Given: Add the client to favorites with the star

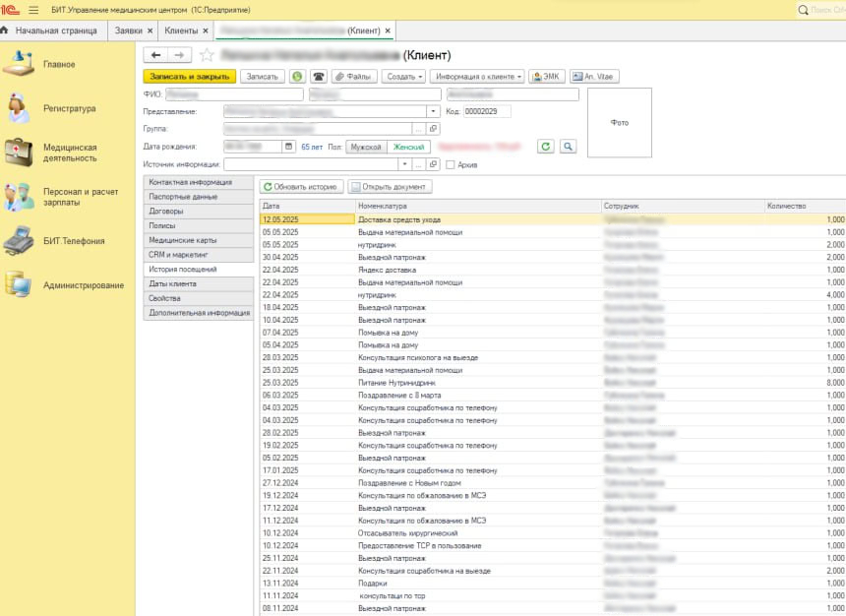Looking at the screenshot, I should (207, 54).
